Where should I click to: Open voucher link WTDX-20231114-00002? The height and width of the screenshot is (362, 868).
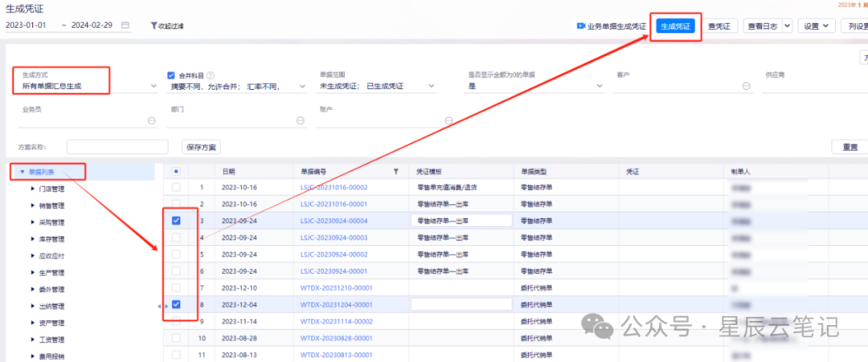click(x=337, y=321)
